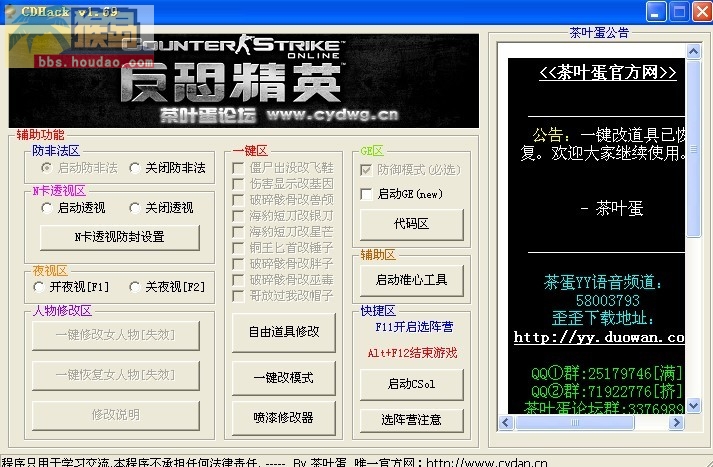Click 歪歪下载地址 text
Viewport: 713px width, 467px height.
pyautogui.click(x=603, y=318)
